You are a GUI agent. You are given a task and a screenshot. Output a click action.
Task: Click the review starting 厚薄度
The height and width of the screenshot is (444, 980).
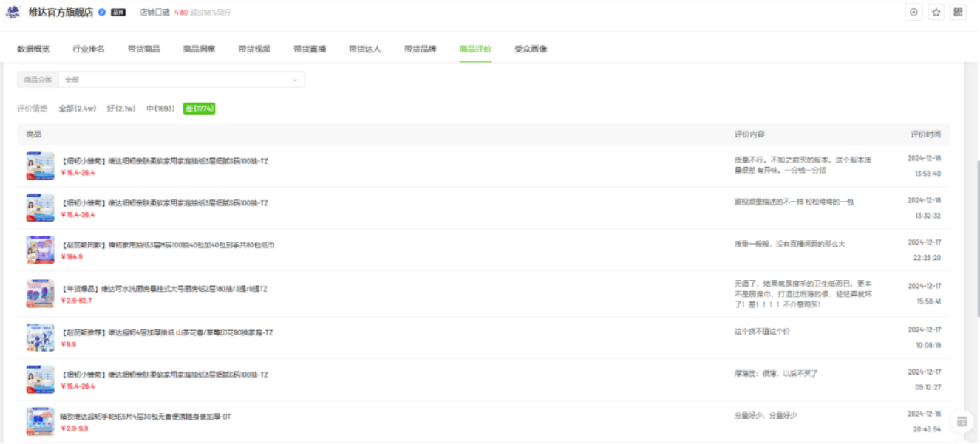click(776, 374)
